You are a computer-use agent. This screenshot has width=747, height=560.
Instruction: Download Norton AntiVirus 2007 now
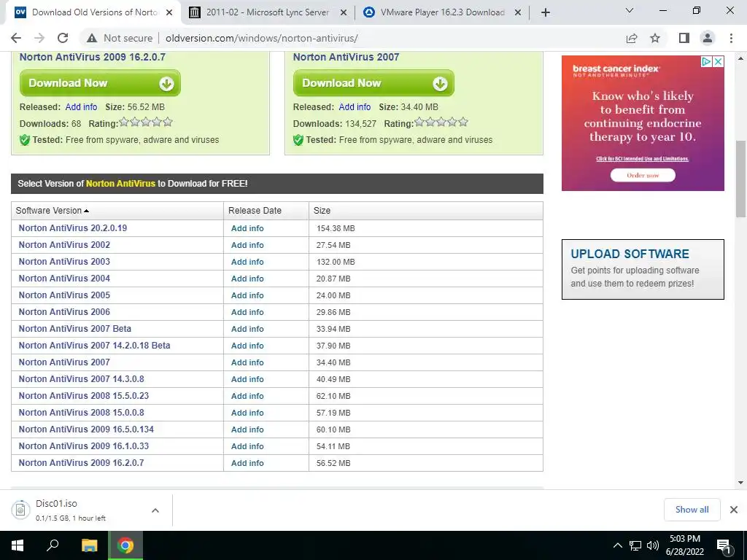(373, 83)
